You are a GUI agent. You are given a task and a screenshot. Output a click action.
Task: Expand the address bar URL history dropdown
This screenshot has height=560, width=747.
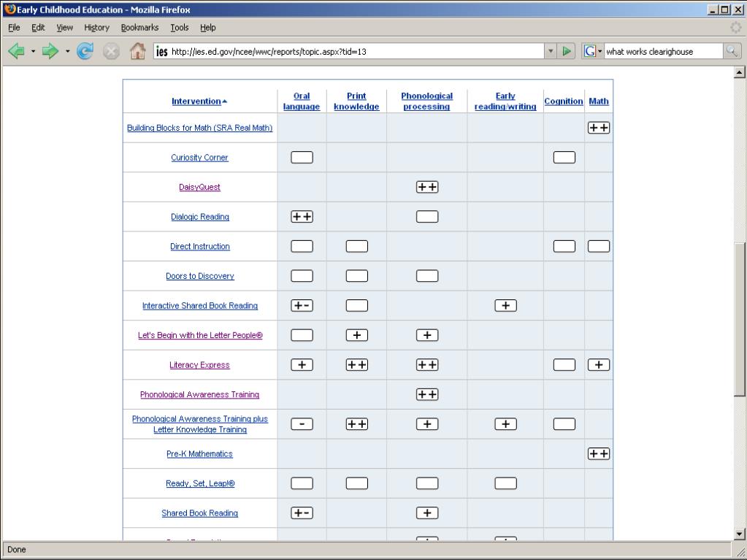(551, 51)
